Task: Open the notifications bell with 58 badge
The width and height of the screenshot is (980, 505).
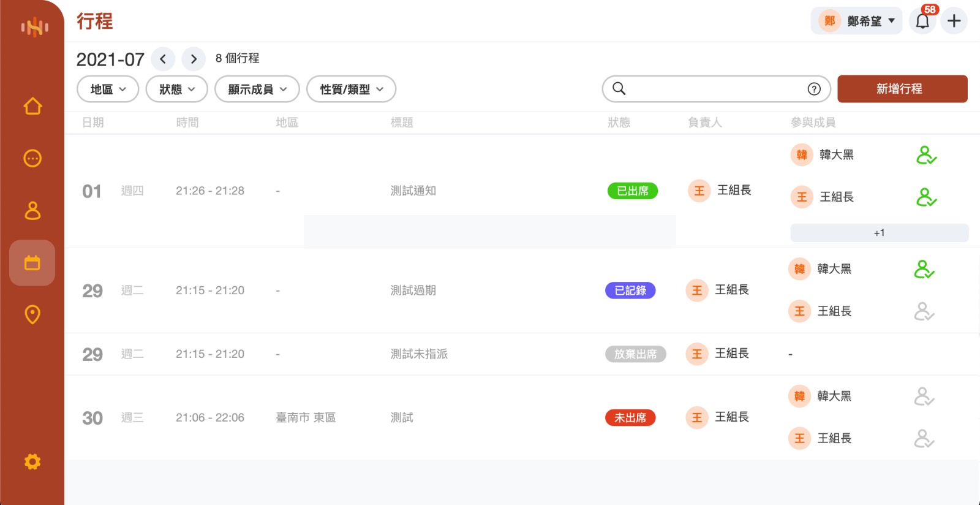Action: [x=922, y=21]
